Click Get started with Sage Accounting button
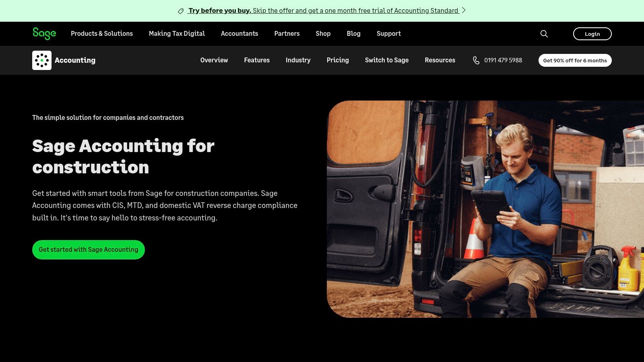644x362 pixels. point(89,250)
